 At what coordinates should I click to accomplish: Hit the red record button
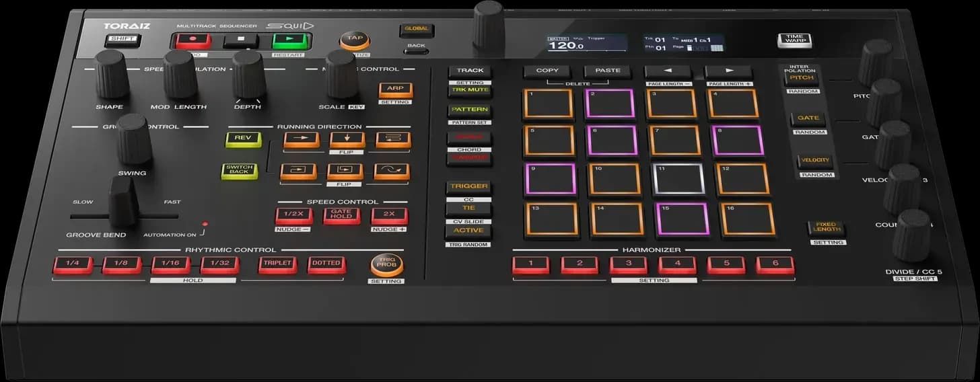pyautogui.click(x=193, y=41)
